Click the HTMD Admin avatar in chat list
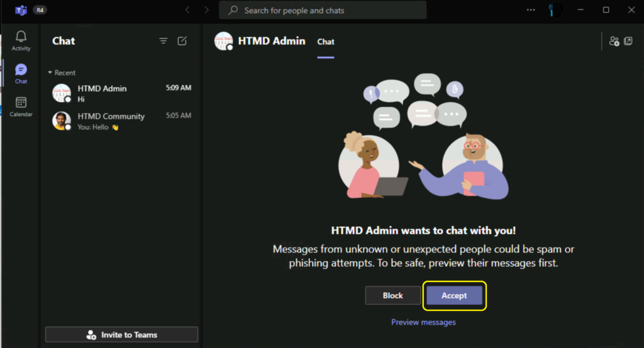This screenshot has height=348, width=644. [62, 93]
